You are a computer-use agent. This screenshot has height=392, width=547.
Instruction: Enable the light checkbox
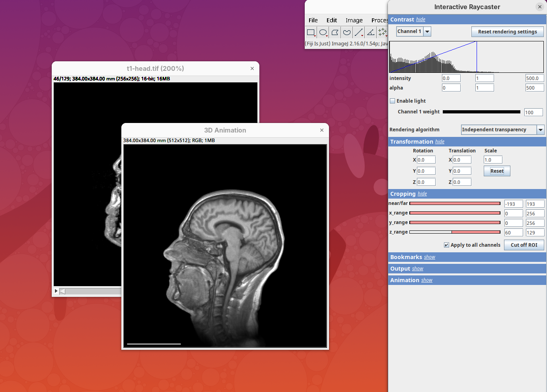coord(393,101)
